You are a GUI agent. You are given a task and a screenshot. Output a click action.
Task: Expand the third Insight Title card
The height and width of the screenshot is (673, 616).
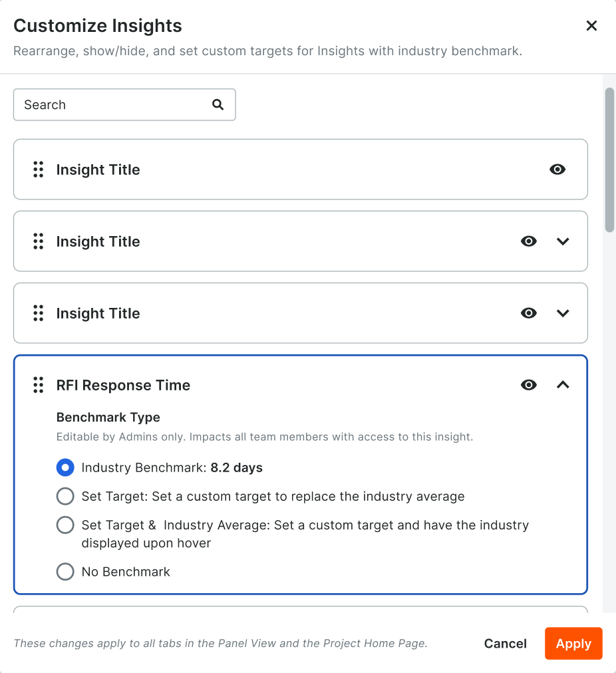tap(563, 313)
